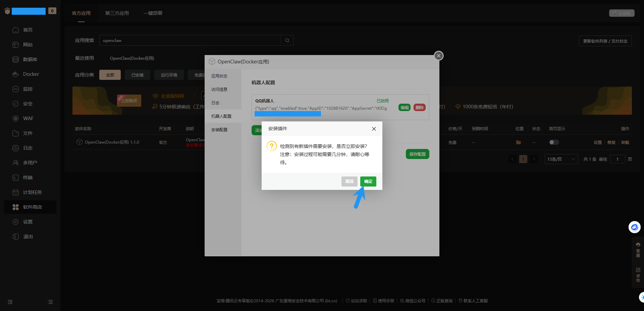Close the 安装插件 dialog with X icon

point(374,129)
